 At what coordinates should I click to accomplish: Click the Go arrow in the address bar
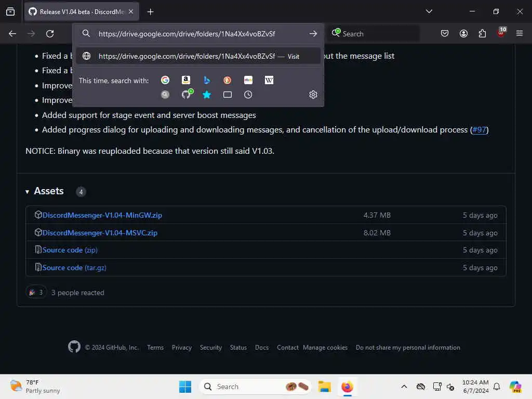pos(313,34)
